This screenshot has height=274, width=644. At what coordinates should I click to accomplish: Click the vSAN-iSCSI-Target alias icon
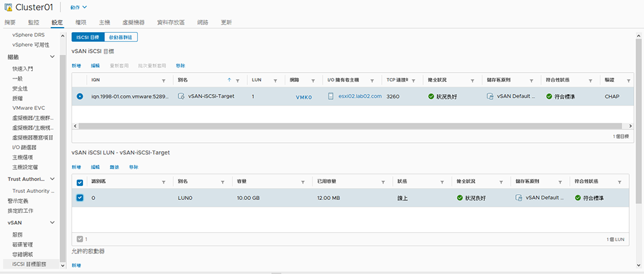[x=181, y=96]
